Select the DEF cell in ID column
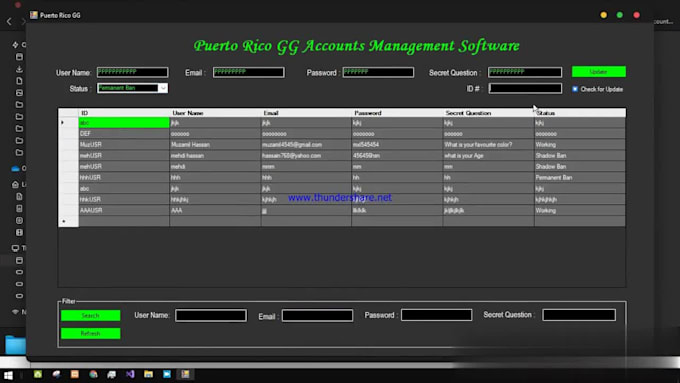The height and width of the screenshot is (383, 680). coord(124,134)
